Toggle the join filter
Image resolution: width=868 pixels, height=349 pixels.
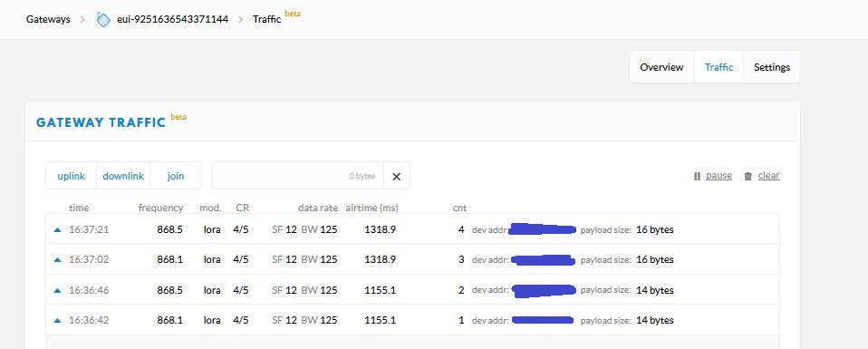[176, 176]
